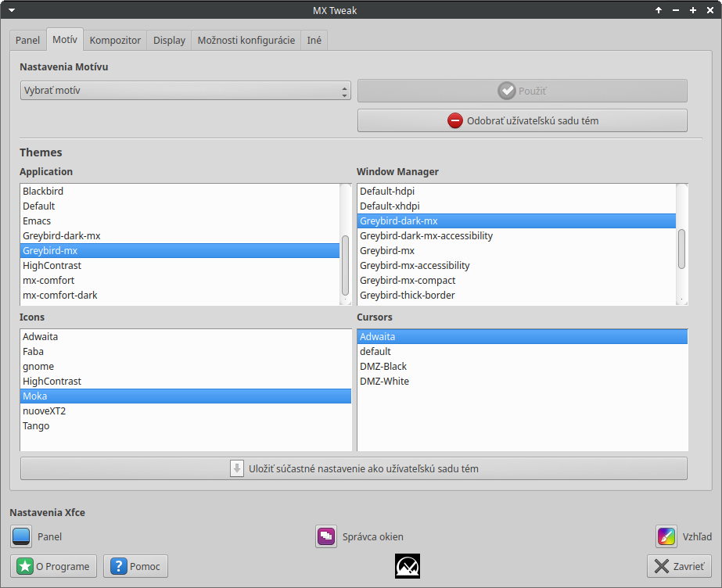Select Blackbird application theme
Screen dimensions: 722x588
pos(180,191)
